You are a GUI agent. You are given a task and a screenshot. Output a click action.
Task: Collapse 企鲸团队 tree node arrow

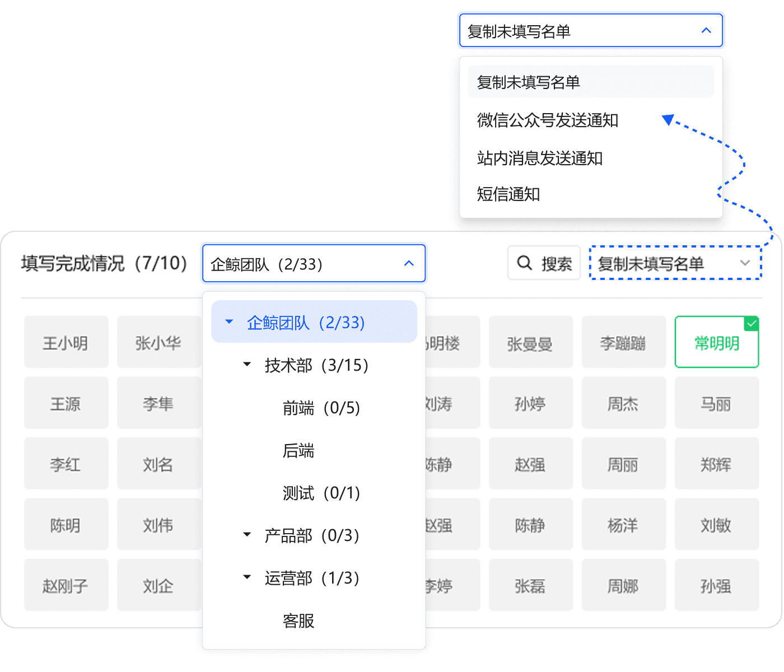point(229,322)
